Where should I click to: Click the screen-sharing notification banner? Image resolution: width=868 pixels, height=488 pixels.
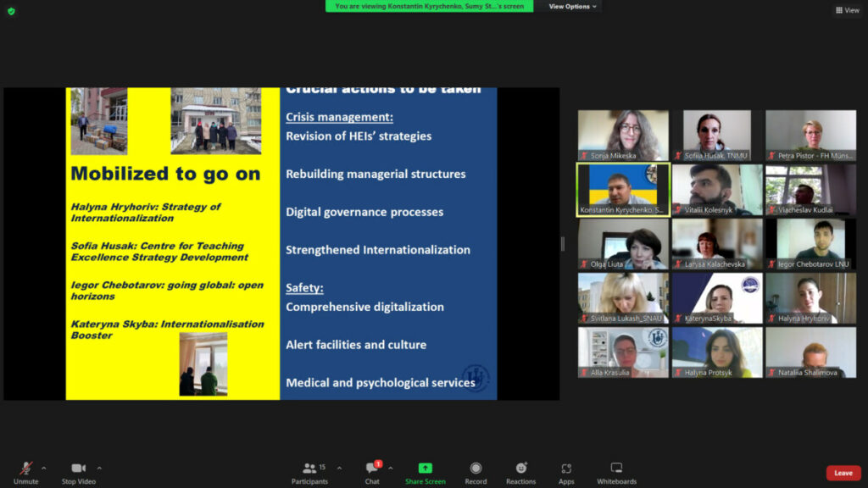pos(429,6)
